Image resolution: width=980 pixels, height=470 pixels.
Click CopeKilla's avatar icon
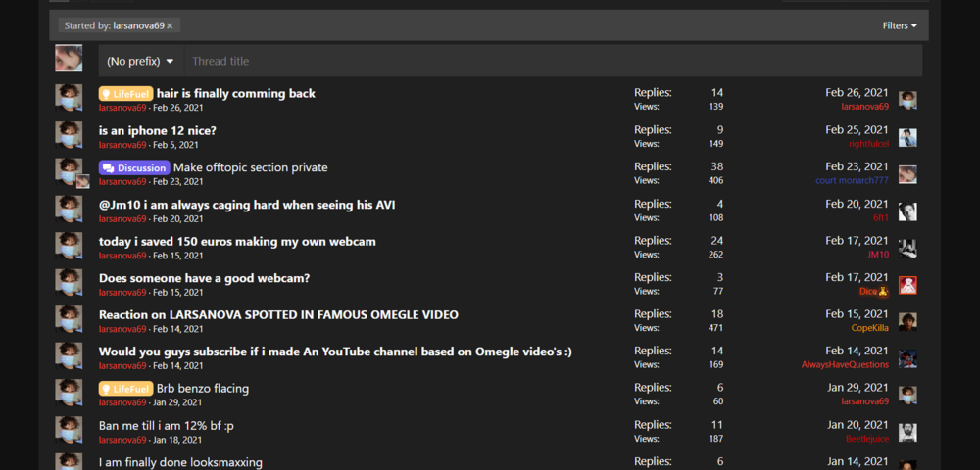[907, 321]
